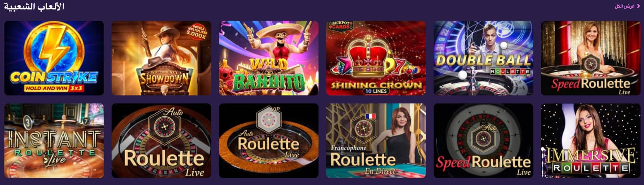Screen dimensions: 644x185
Task: Open Auto Roulette VIP Live tile
Action: [269, 140]
